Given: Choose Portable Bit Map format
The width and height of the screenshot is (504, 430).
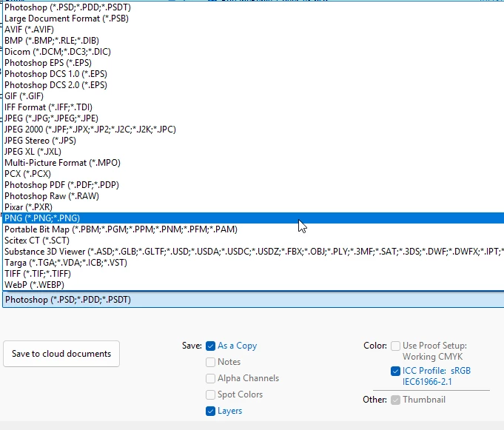Looking at the screenshot, I should coord(253,229).
